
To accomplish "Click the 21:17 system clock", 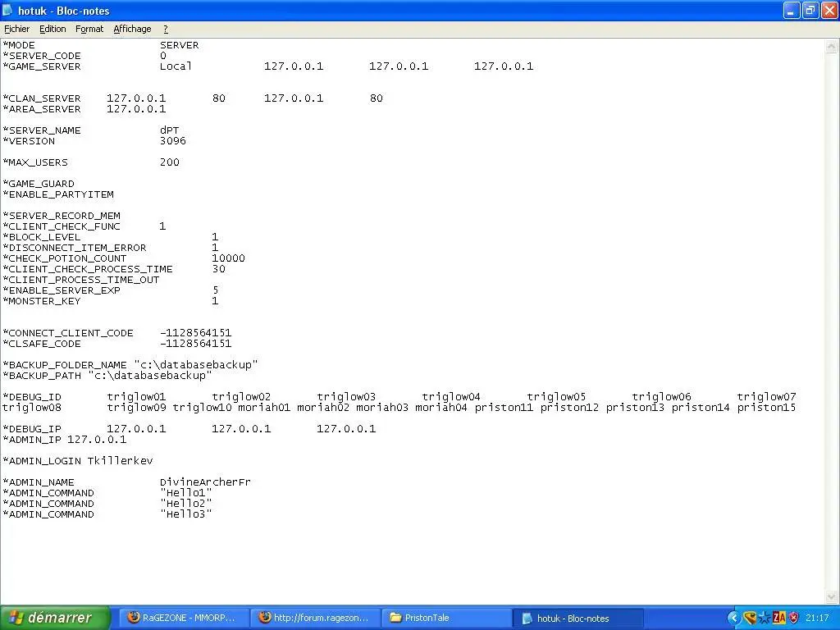I will point(818,618).
